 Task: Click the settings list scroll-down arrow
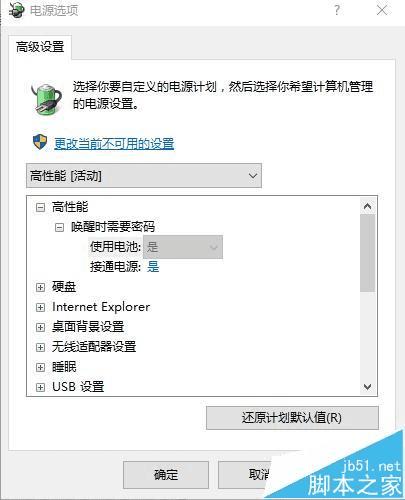[367, 387]
